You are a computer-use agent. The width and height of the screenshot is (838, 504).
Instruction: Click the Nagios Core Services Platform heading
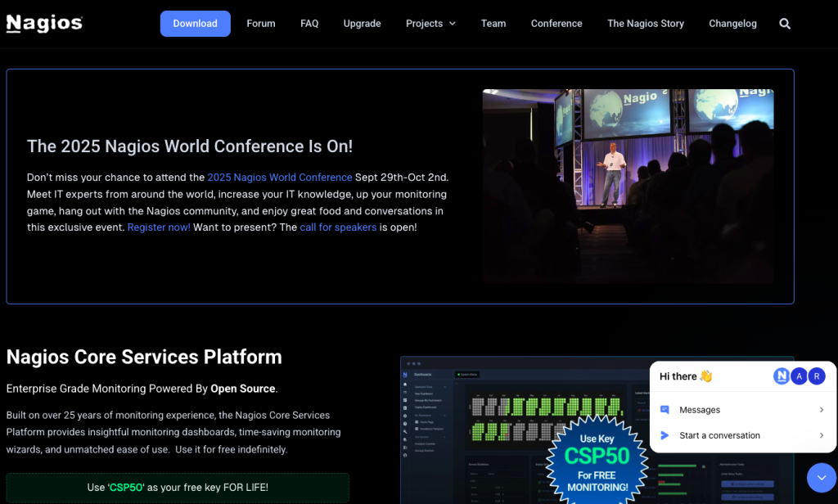coord(144,357)
